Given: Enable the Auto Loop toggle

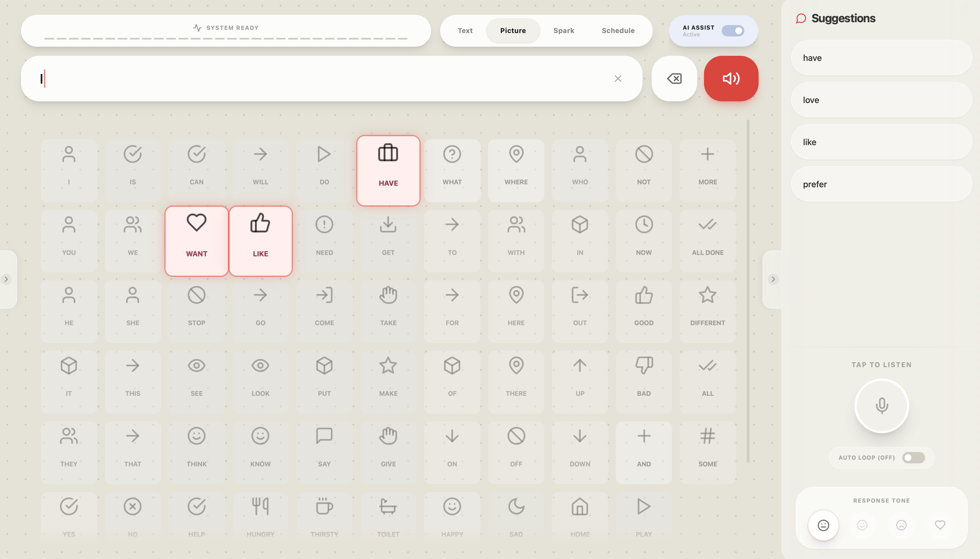Looking at the screenshot, I should 913,458.
